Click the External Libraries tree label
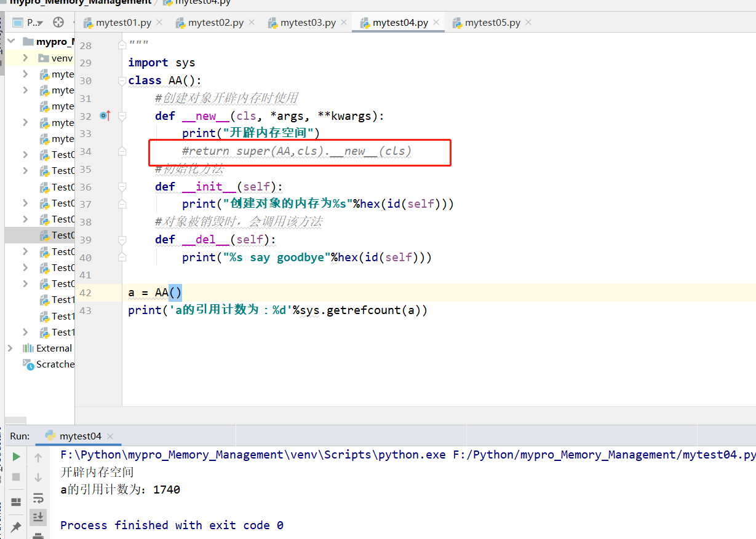The width and height of the screenshot is (756, 539). 54,348
